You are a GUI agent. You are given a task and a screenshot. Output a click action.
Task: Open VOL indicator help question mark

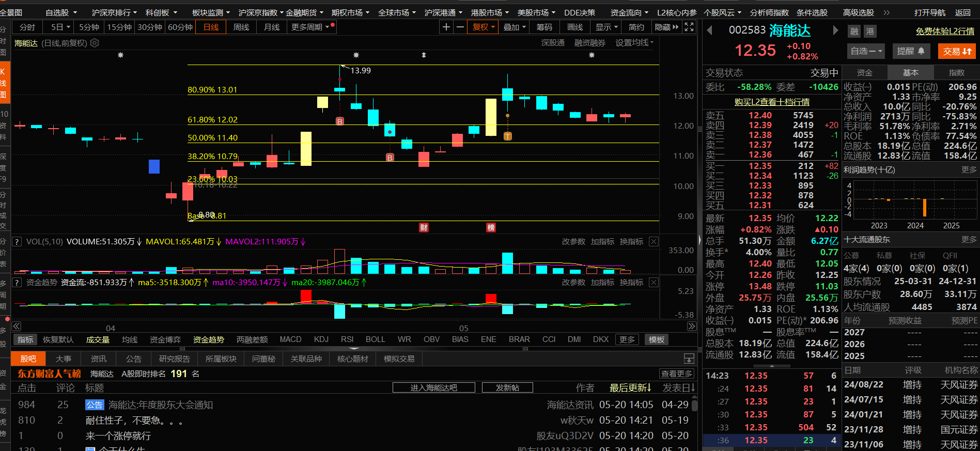click(x=17, y=242)
